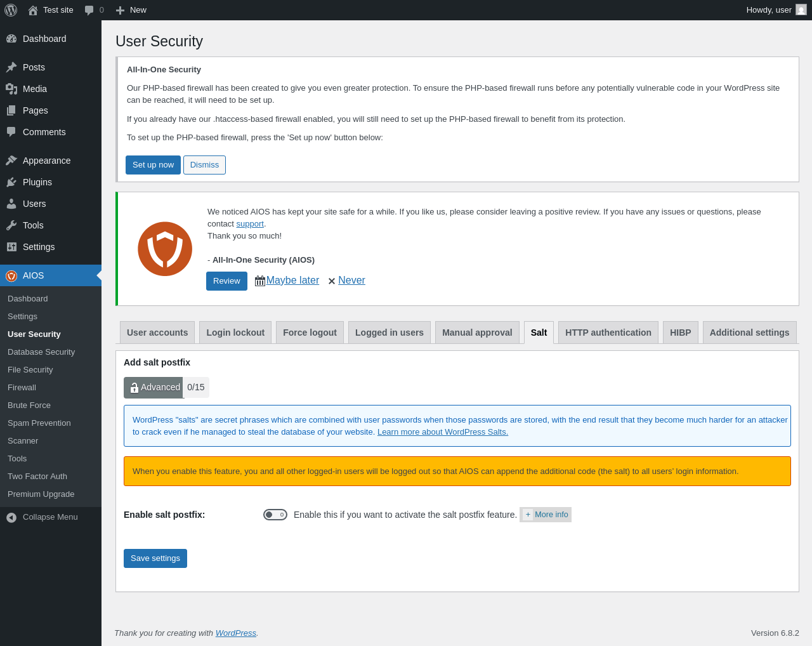Click the Media icon in sidebar
Image resolution: width=812 pixels, height=646 pixels.
coord(11,89)
